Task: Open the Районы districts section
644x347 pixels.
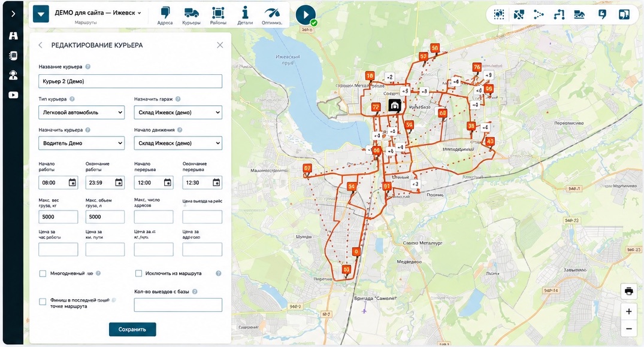Action: 218,16
